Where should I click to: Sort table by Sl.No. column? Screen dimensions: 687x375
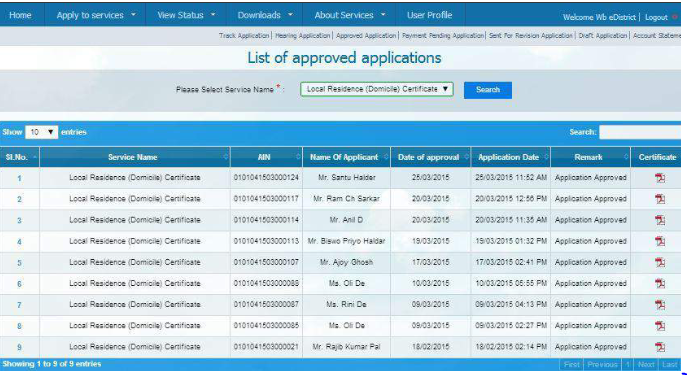20,157
